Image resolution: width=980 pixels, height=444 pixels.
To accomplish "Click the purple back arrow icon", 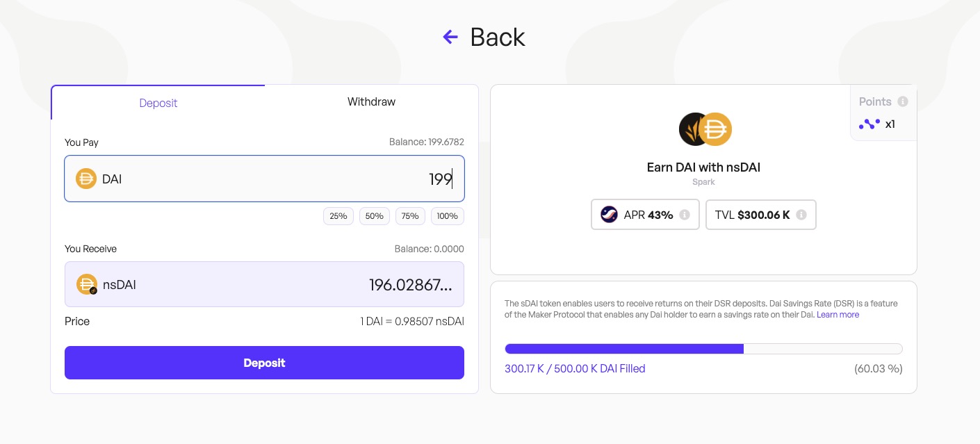I will point(450,37).
